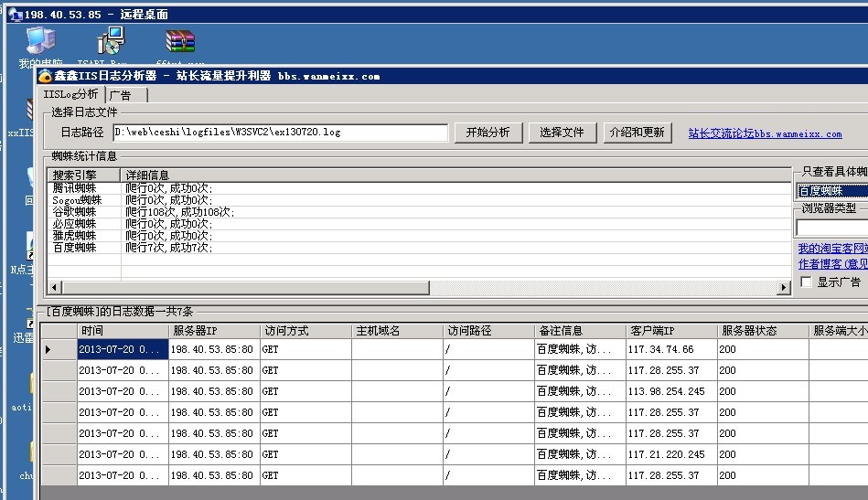This screenshot has width=868, height=500.
Task: Switch to the 广告 tab
Action: (126, 95)
